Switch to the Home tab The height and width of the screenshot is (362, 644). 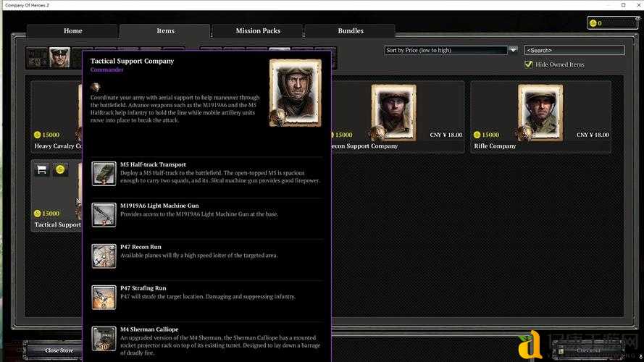coord(72,31)
